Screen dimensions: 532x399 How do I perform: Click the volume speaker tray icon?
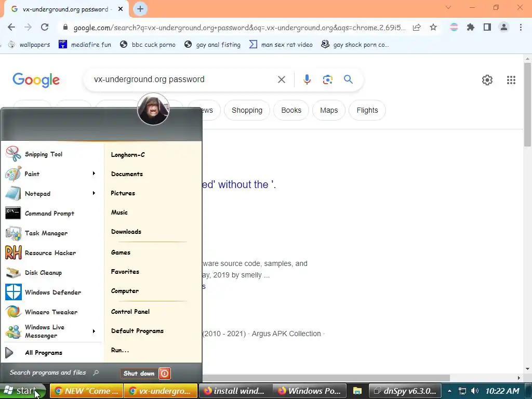click(475, 391)
